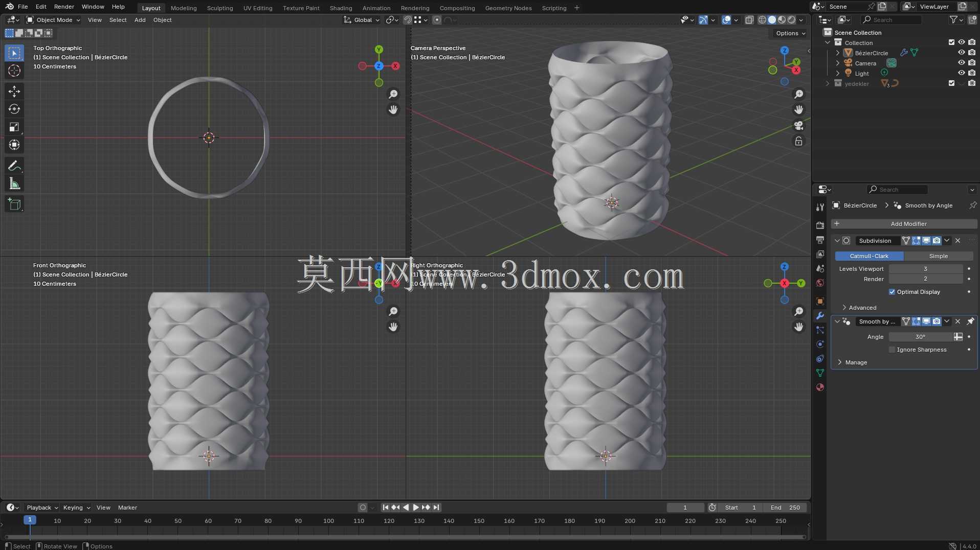The image size is (980, 550).
Task: Open the Material properties tab
Action: [820, 387]
